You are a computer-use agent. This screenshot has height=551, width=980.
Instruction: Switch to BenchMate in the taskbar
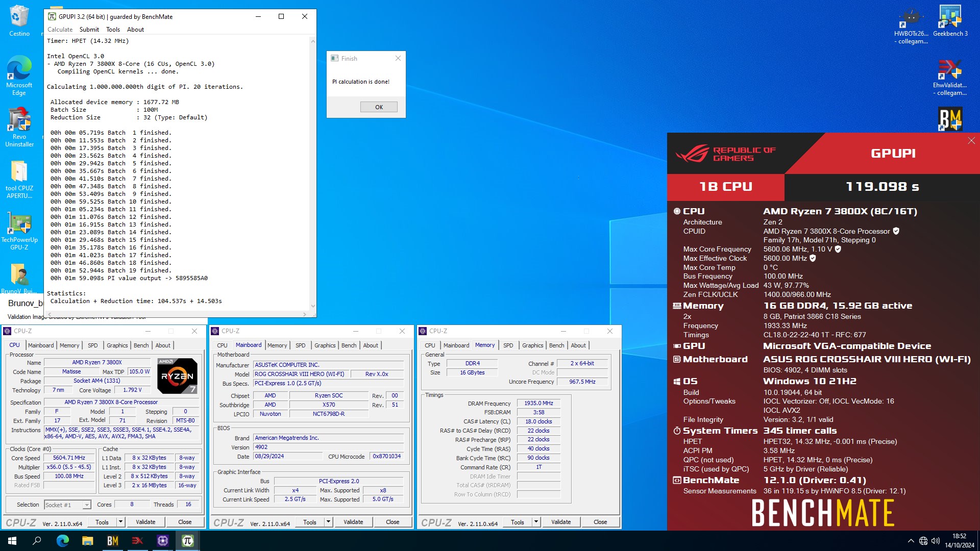(x=112, y=541)
